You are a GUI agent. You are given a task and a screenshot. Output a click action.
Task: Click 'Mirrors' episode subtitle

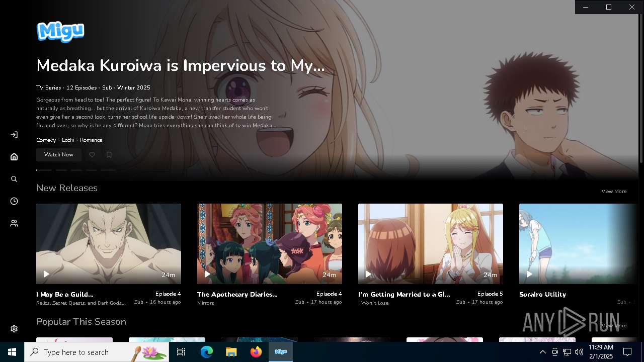206,303
